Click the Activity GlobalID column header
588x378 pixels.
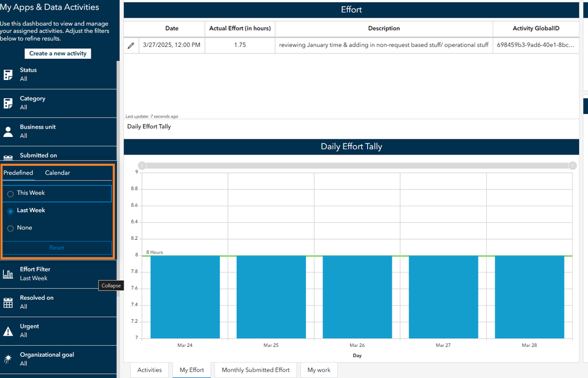click(536, 28)
